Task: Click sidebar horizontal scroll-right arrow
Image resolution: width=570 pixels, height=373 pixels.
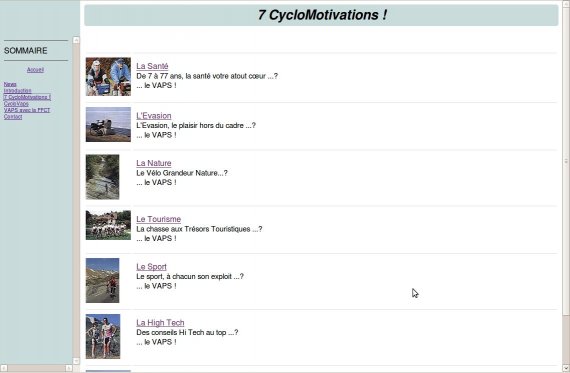Action: pos(69,368)
